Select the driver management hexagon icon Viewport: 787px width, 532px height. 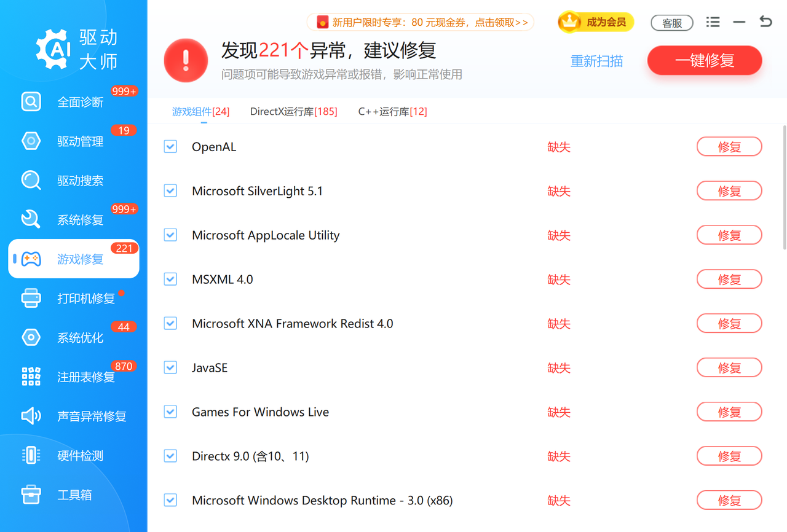click(x=31, y=141)
